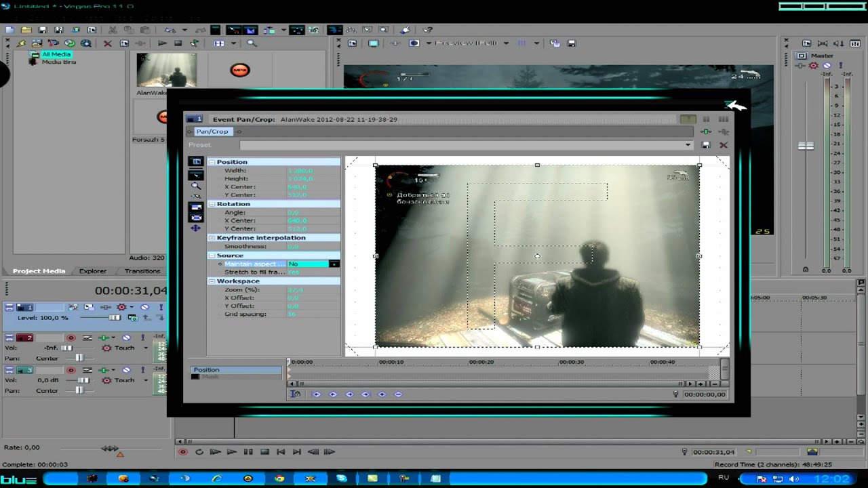
Task: Click the Delete Preset red X icon
Action: (723, 145)
